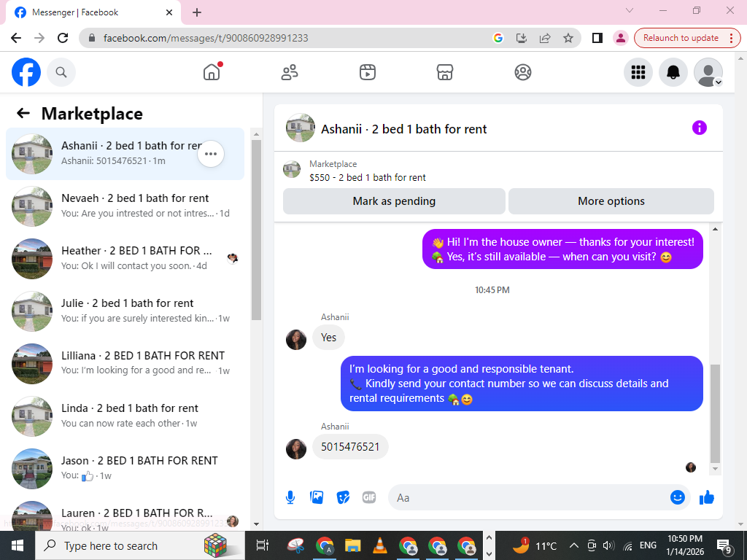747x560 pixels.
Task: Open the Chrome profile avatar
Action: click(x=620, y=38)
